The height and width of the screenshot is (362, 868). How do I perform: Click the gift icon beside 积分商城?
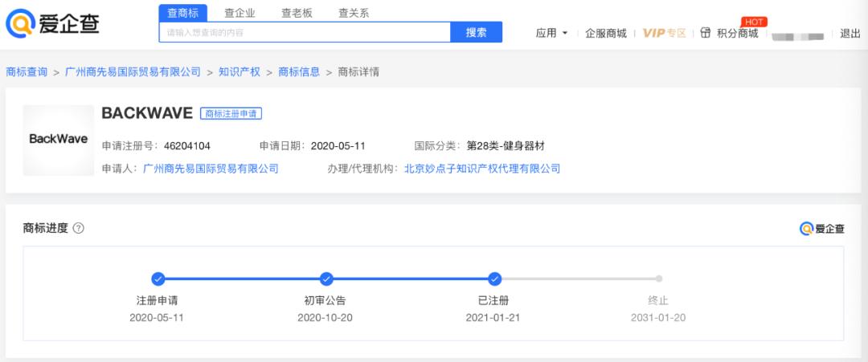[x=706, y=33]
